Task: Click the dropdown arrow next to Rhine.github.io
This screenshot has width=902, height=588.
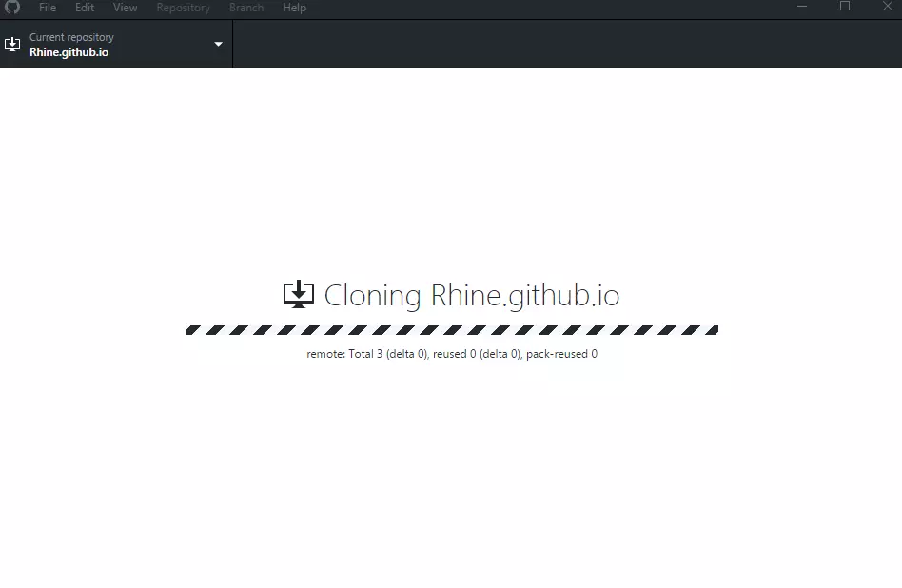Action: point(218,45)
